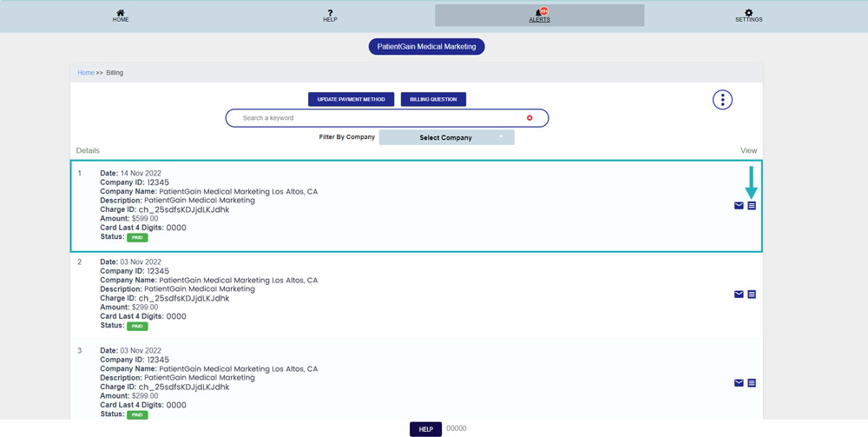This screenshot has width=868, height=437.
Task: Click Update Payment Method button
Action: coord(351,99)
